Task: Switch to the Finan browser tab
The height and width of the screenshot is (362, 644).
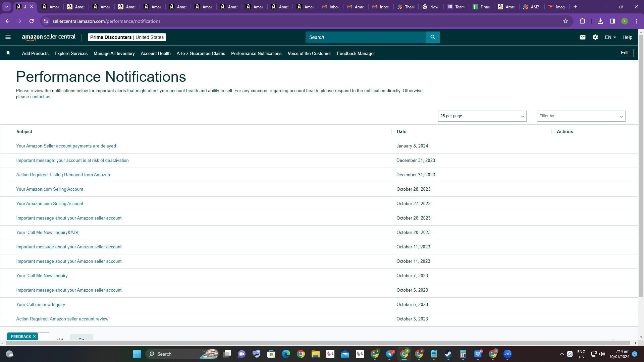Action: pyautogui.click(x=482, y=7)
